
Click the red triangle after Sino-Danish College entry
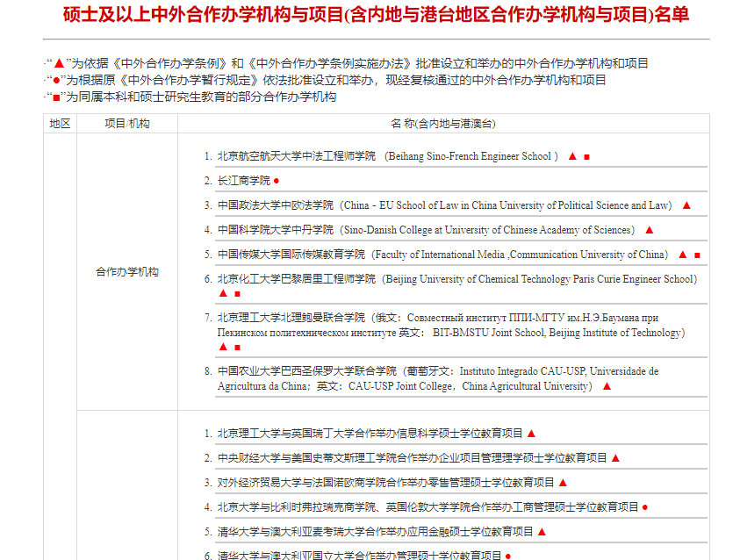pyautogui.click(x=650, y=230)
